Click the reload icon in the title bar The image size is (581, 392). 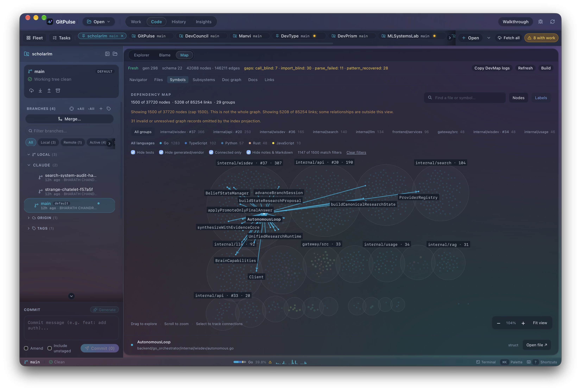[552, 22]
